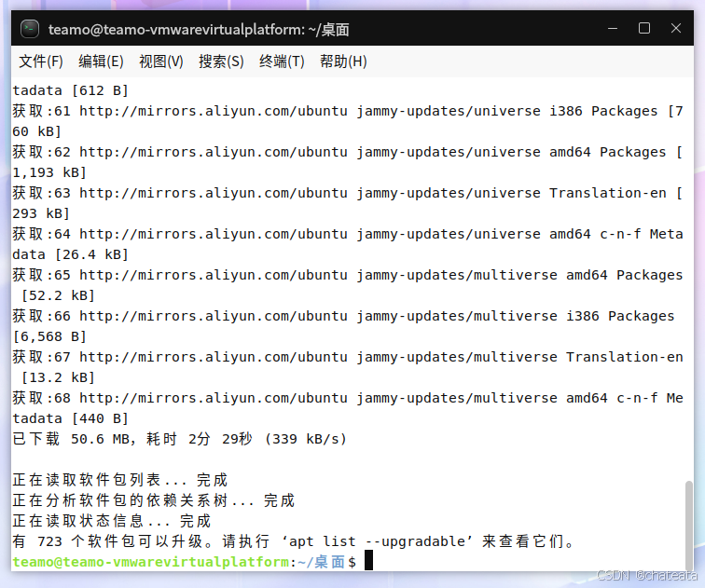The image size is (705, 588).
Task: Click the text 293 kB]
Action: 41,213
